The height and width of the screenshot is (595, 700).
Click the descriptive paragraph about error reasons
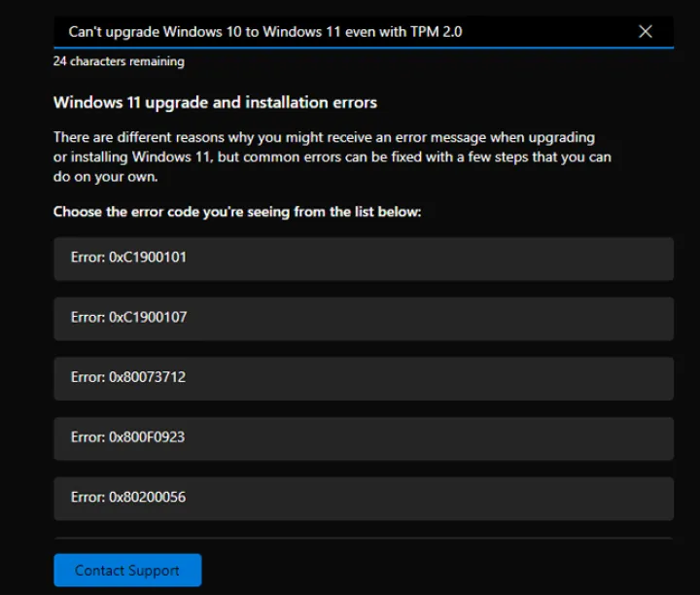[x=332, y=157]
